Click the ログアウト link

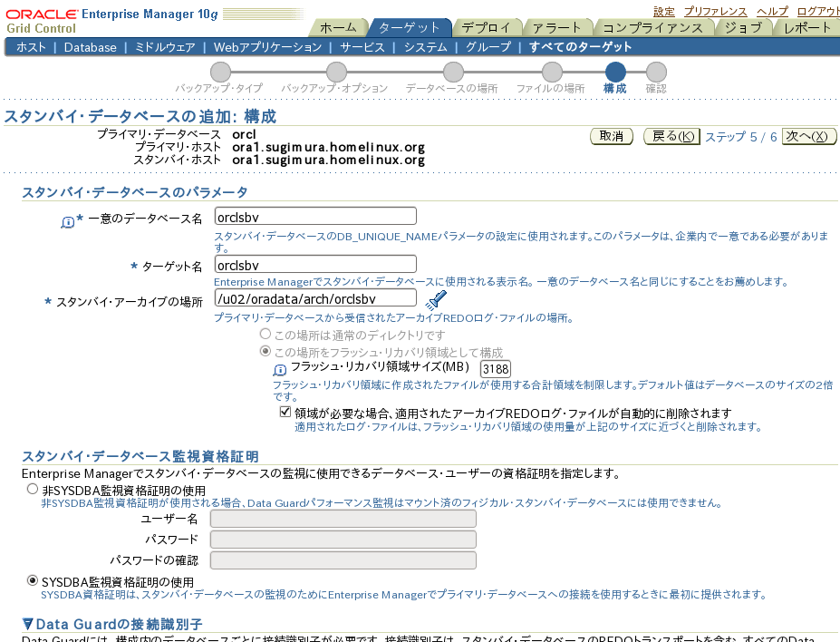pos(818,11)
